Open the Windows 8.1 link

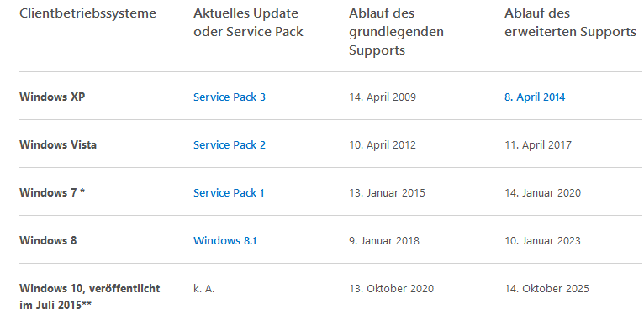pyautogui.click(x=225, y=240)
